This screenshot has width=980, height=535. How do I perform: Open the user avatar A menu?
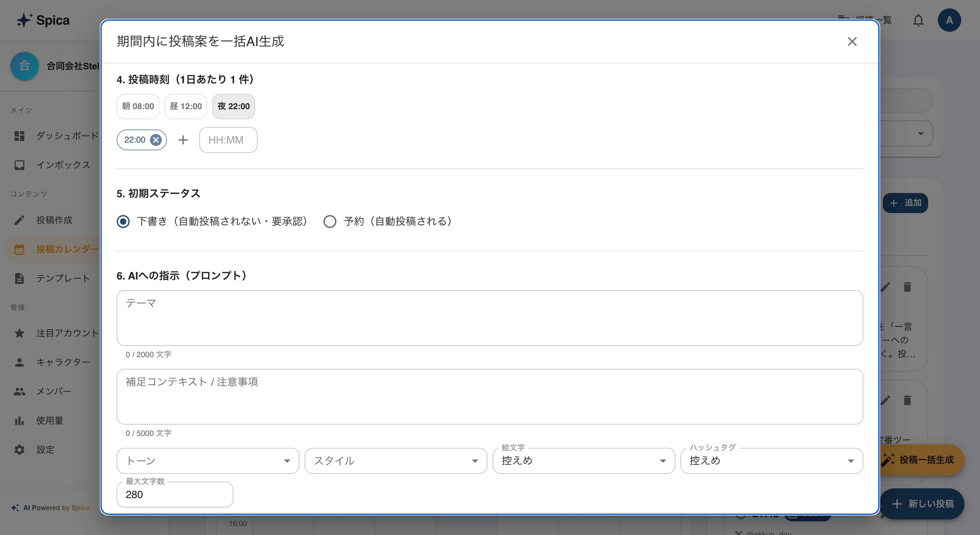pos(949,20)
